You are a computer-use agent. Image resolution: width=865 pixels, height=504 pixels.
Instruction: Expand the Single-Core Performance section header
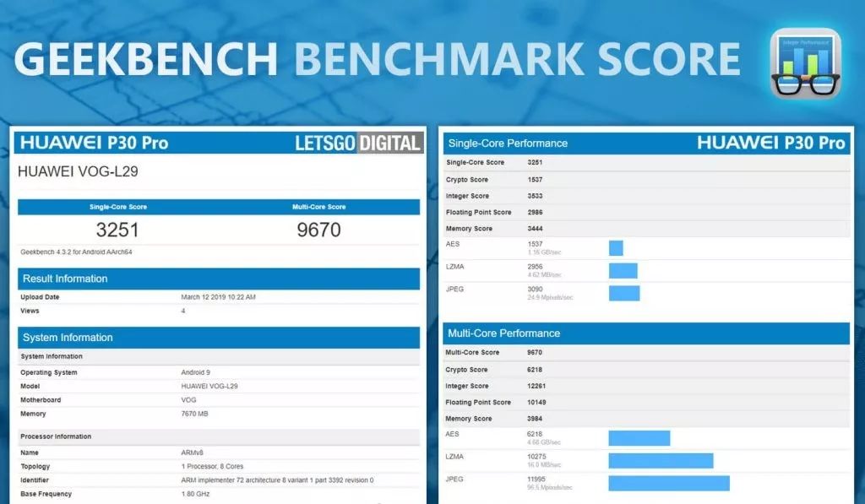click(x=508, y=144)
